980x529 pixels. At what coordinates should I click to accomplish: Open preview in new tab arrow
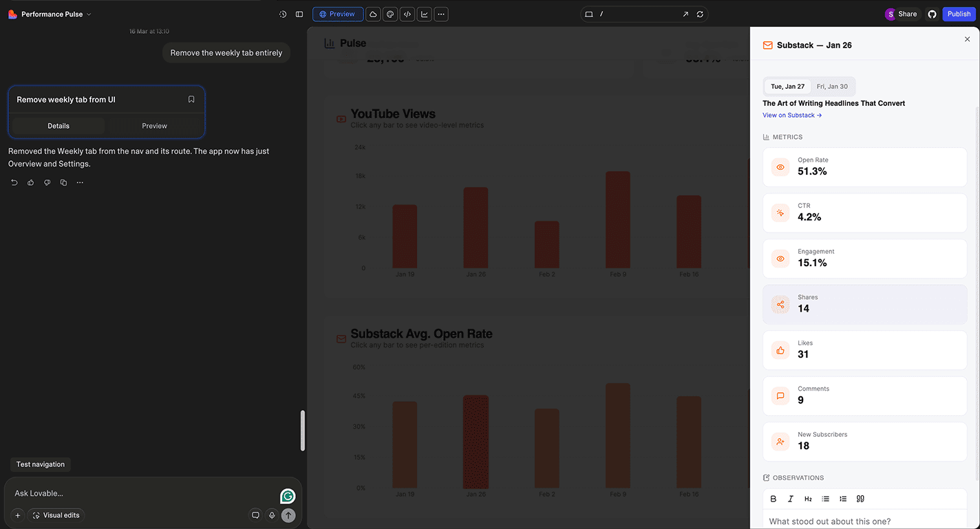[x=685, y=14]
